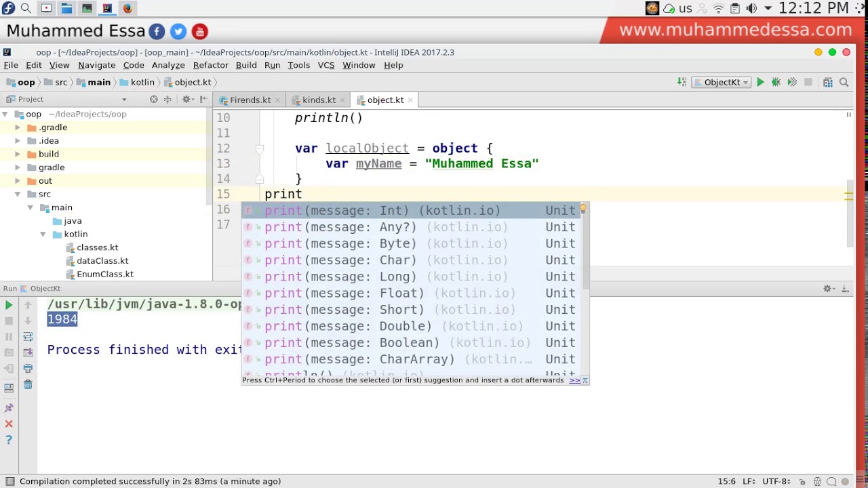Collapse the kotlin folder in tree
The height and width of the screenshot is (488, 868).
click(43, 234)
